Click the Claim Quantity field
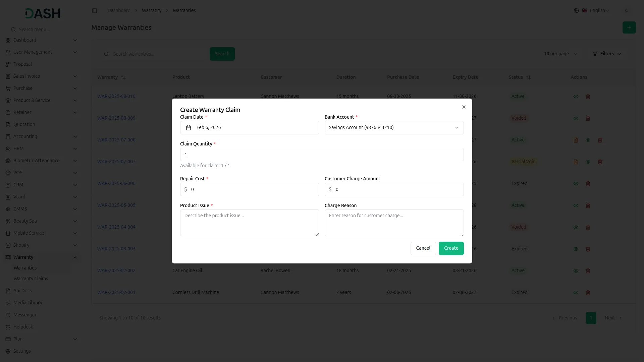Viewport: 644px width, 362px height. coord(322,155)
